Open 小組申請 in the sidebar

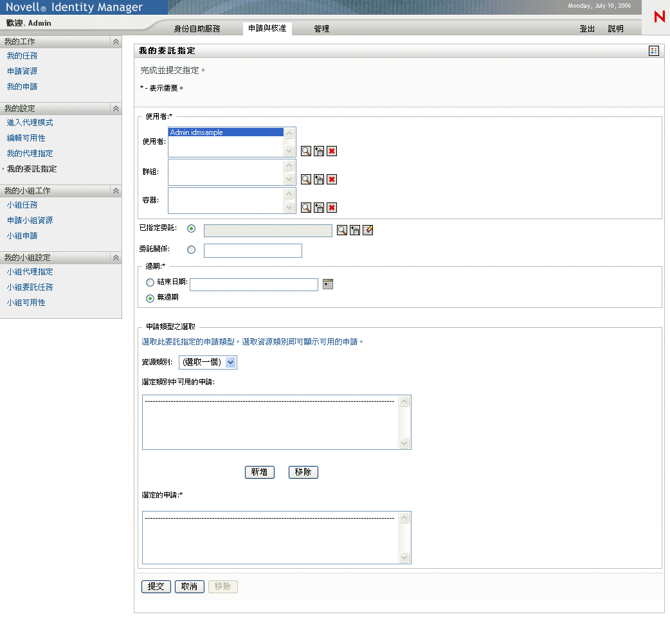(23, 236)
